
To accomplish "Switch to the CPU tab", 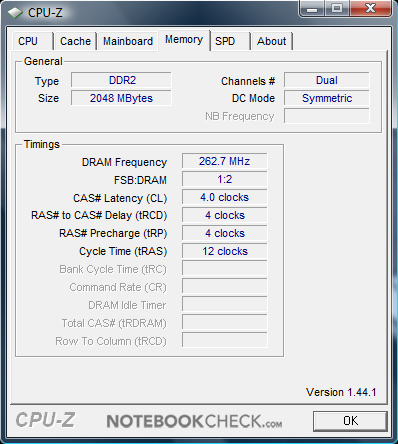I will point(32,41).
